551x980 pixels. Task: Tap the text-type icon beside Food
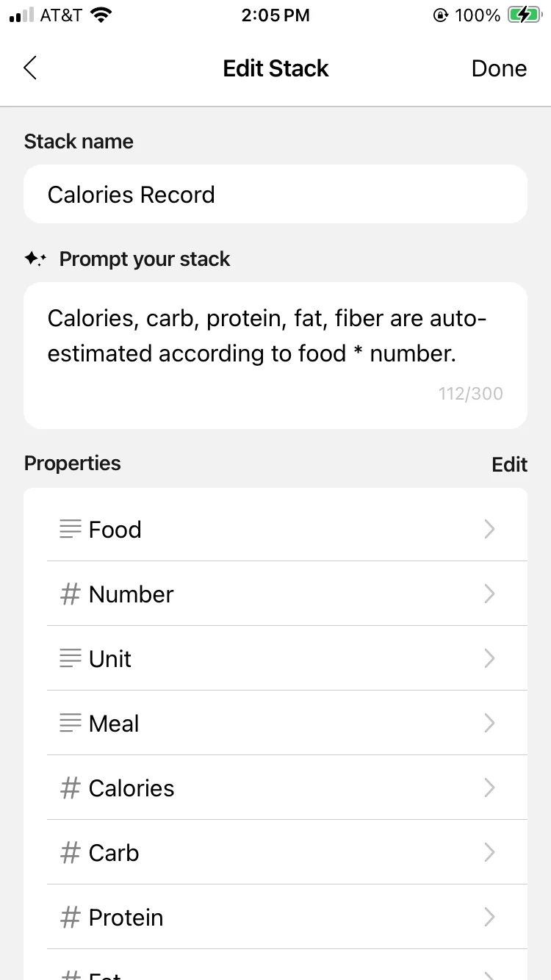(x=70, y=529)
